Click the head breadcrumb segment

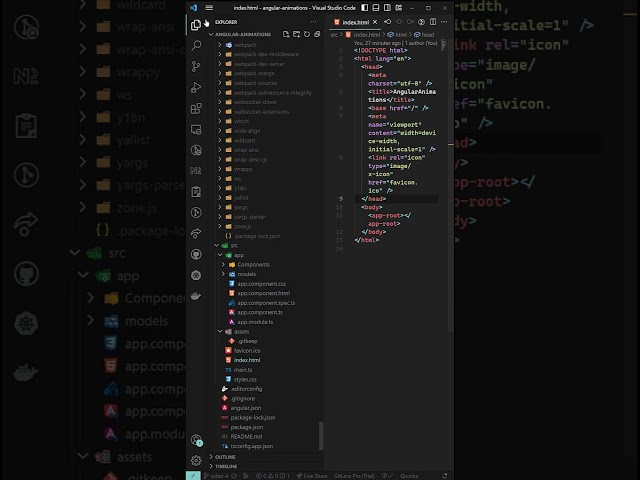click(424, 35)
